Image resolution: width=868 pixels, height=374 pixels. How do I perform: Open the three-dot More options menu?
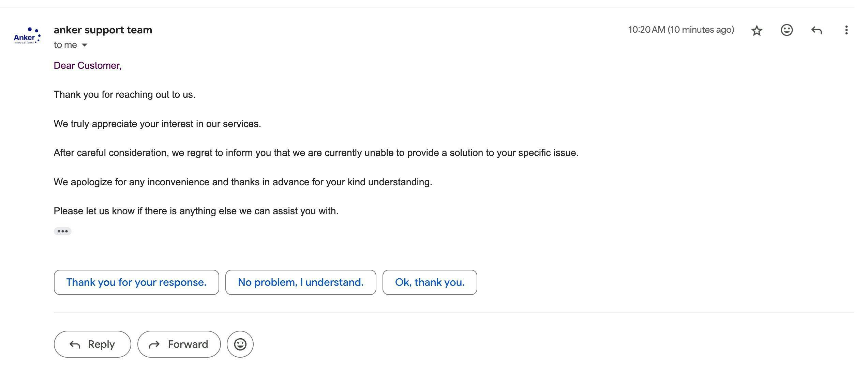[846, 30]
